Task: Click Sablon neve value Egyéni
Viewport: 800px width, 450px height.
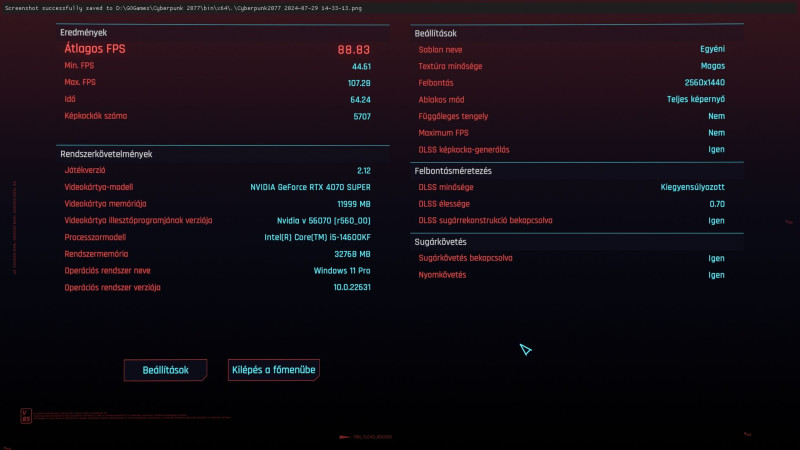Action: click(712, 49)
